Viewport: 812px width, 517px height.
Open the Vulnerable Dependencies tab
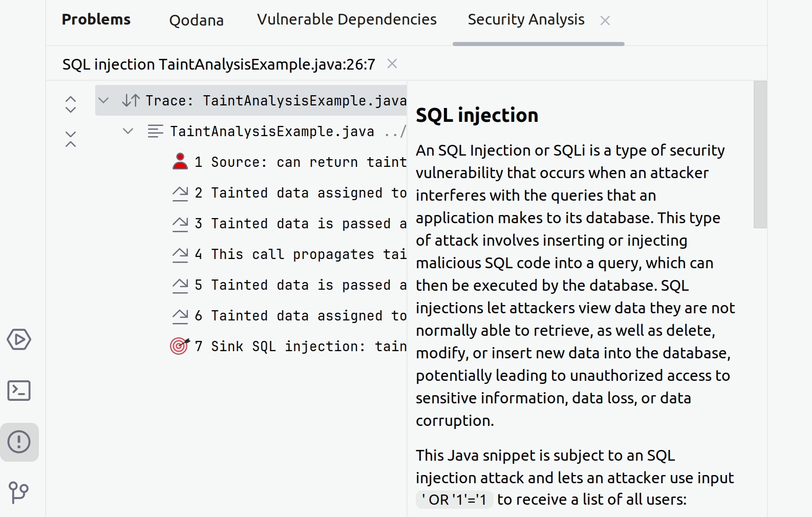347,19
